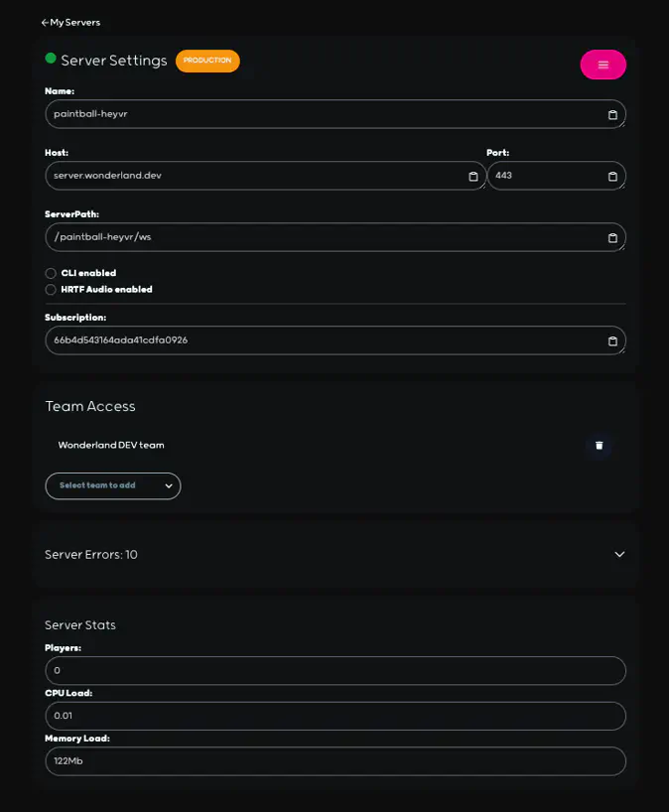Copy the Port number to clipboard
This screenshot has height=812, width=669.
tap(610, 176)
